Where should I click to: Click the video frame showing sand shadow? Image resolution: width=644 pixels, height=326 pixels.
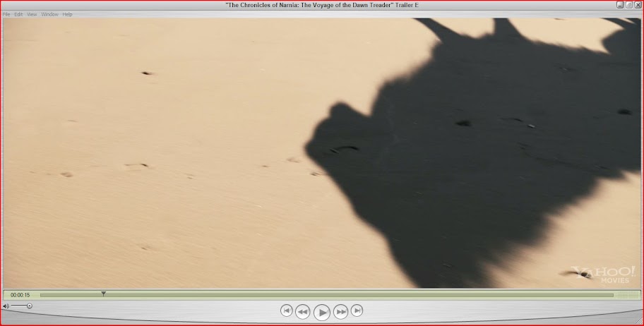(321, 152)
